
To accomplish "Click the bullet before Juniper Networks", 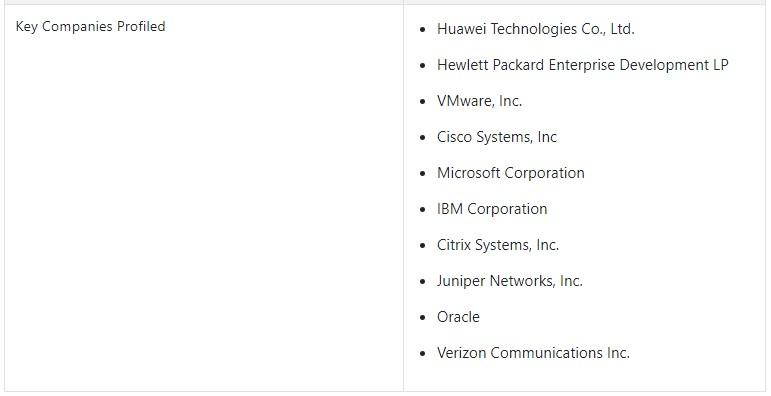I will (x=423, y=281).
